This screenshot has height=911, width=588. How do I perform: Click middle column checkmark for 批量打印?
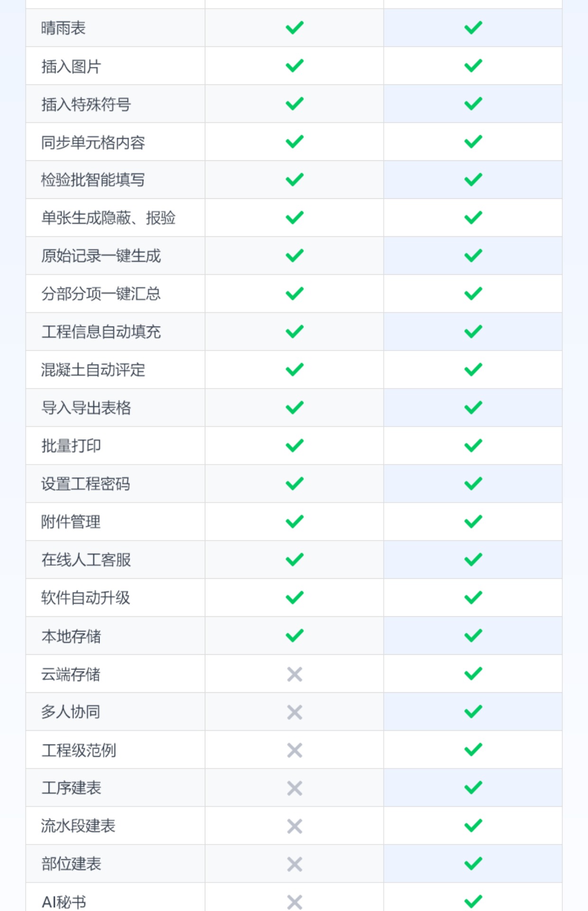[x=294, y=446]
